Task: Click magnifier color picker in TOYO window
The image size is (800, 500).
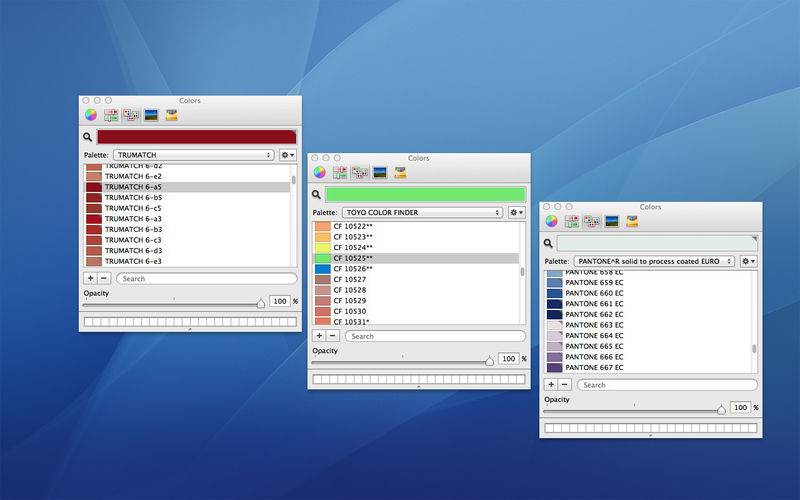Action: pyautogui.click(x=316, y=194)
